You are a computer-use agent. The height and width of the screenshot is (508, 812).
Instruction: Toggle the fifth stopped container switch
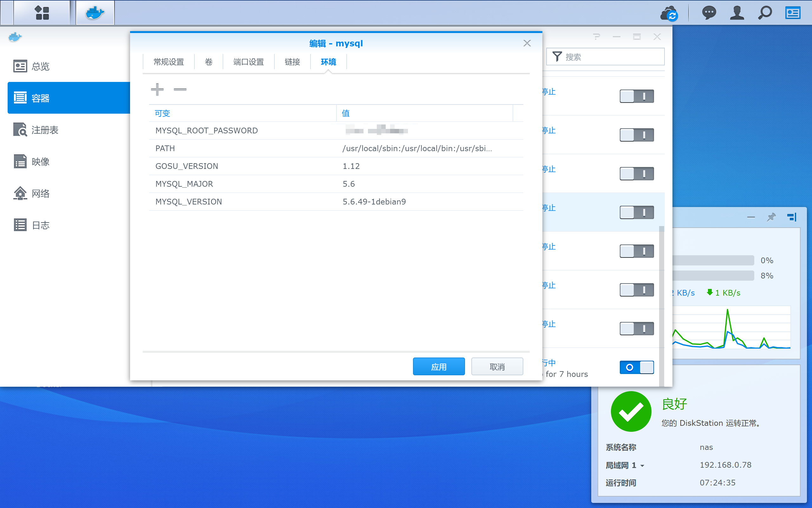coord(637,251)
